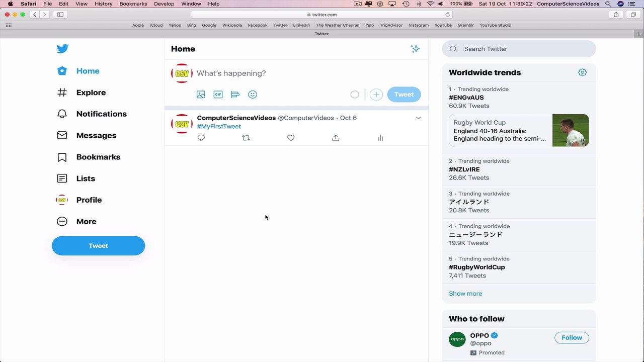The width and height of the screenshot is (644, 362).
Task: Reload the page in address bar
Action: pyautogui.click(x=447, y=15)
